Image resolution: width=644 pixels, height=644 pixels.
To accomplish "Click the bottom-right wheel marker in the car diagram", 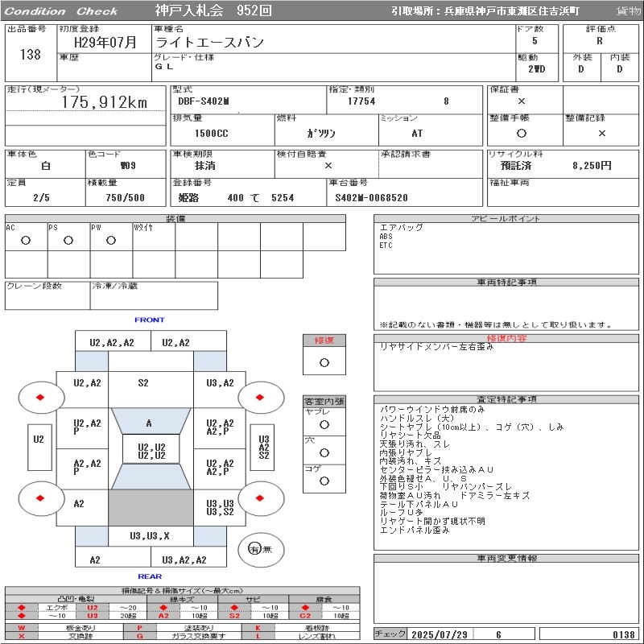I will coord(262,497).
